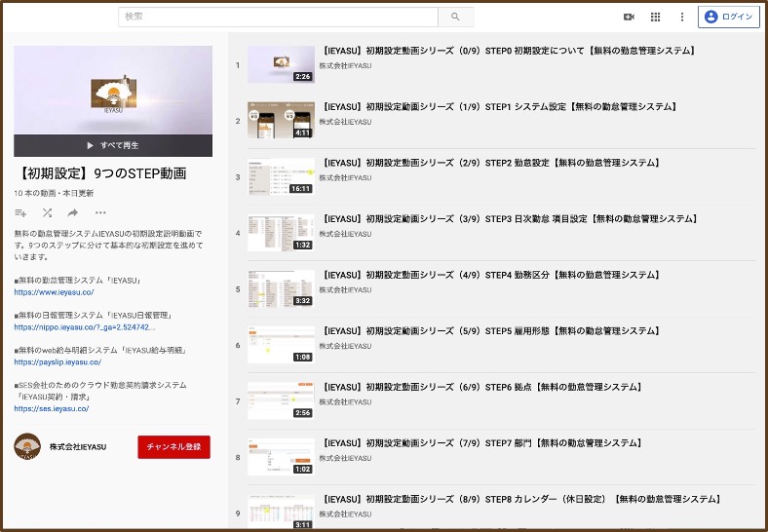This screenshot has width=768, height=532.
Task: Open STEP2 勤怠設定 video title
Action: click(x=491, y=163)
